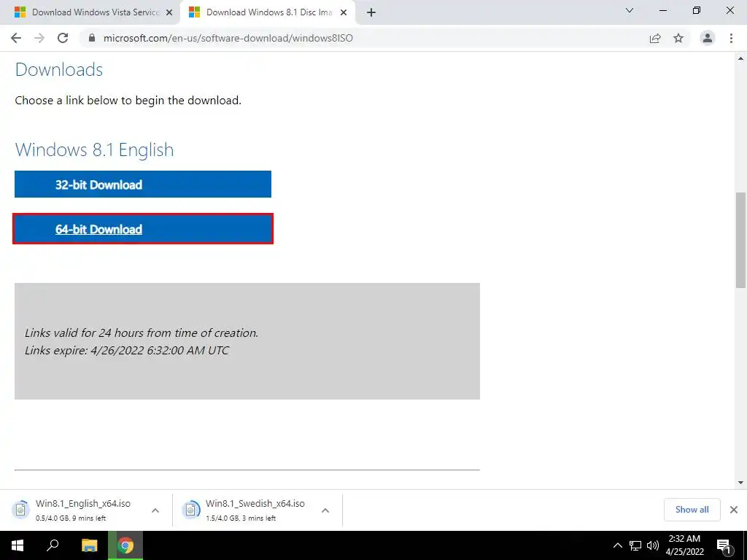Click Chrome icon in taskbar
Screen dimensions: 747x560
pyautogui.click(x=125, y=545)
